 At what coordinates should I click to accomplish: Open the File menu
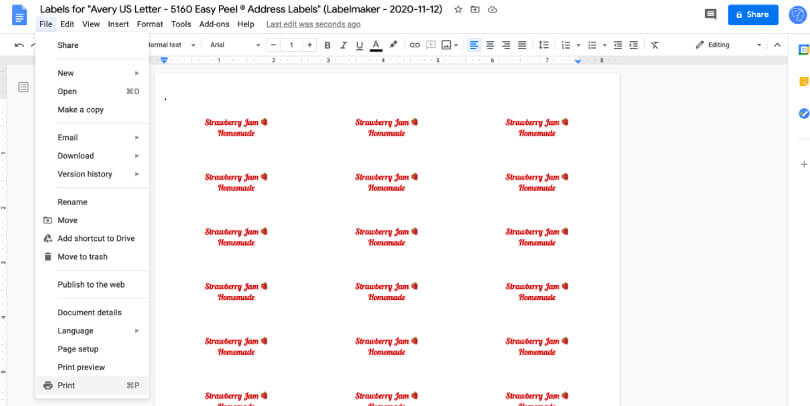(x=45, y=24)
